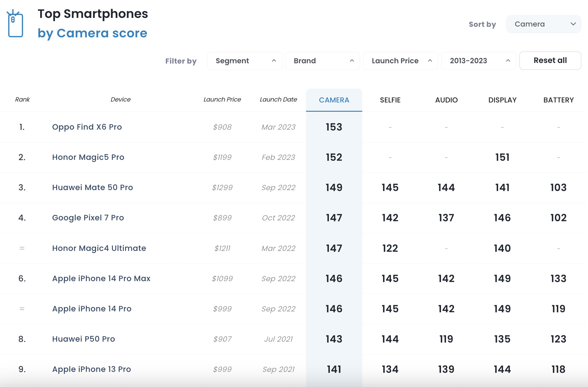Screen dimensions: 588x387
Task: Open Google Pixel 7 Pro details
Action: [88, 218]
